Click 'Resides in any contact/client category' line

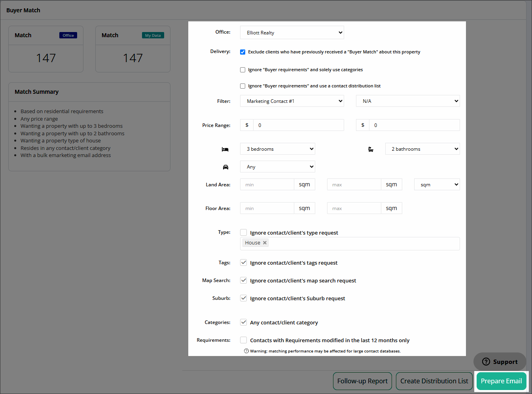pos(65,148)
